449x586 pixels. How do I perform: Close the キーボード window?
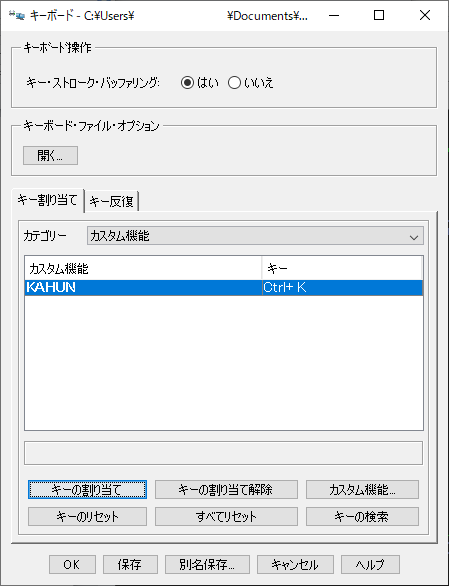(x=425, y=15)
